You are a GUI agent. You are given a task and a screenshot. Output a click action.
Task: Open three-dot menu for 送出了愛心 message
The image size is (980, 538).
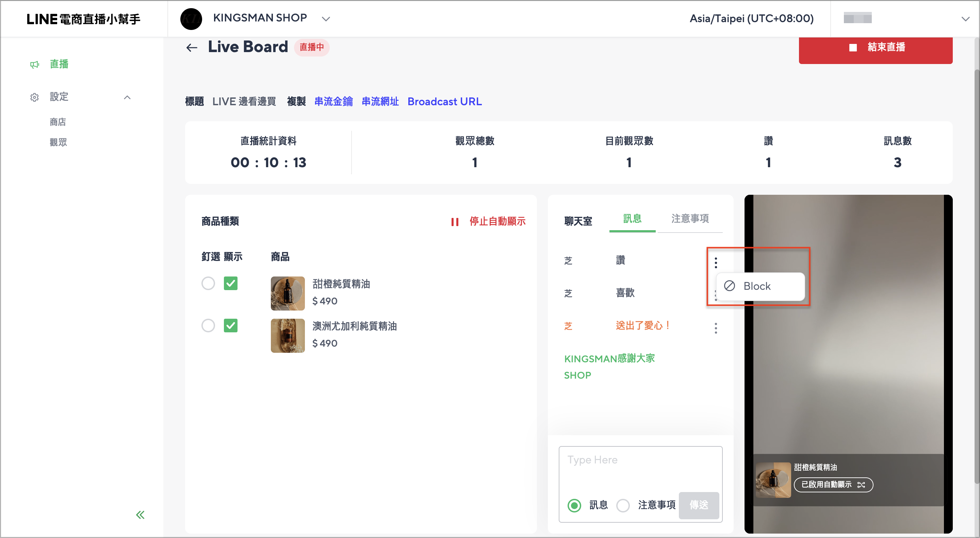[x=716, y=328]
